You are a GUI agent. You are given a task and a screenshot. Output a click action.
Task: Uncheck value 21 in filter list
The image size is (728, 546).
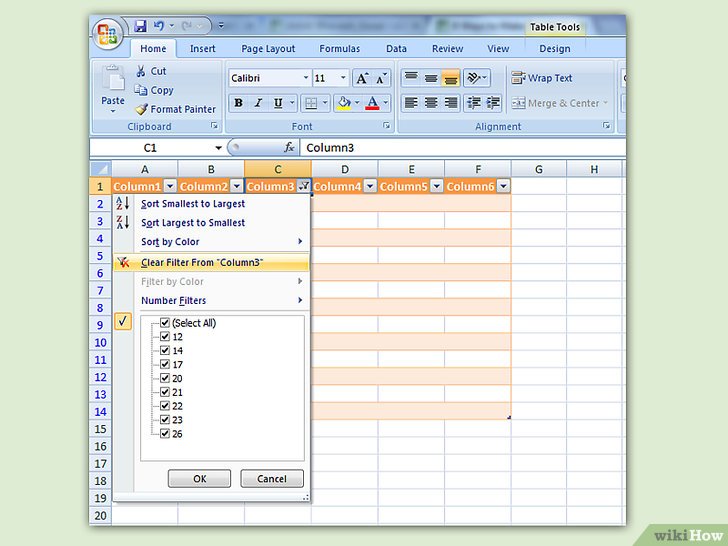pos(165,392)
